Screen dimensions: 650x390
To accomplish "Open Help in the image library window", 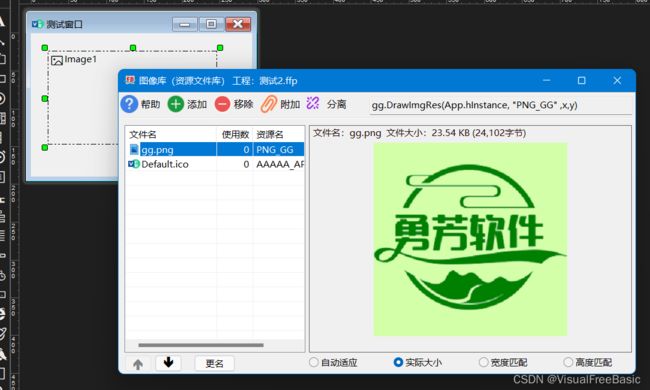I will click(x=141, y=104).
